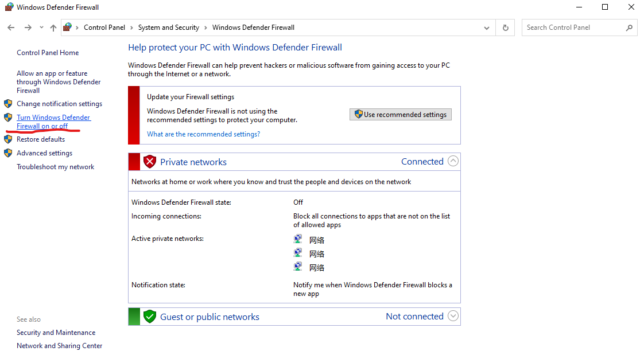
Task: Click the Private networks heading
Action: [x=193, y=162]
